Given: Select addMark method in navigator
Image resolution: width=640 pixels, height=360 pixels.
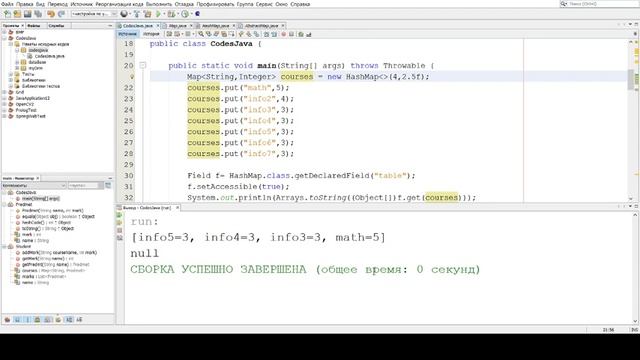Looking at the screenshot, I should [59, 253].
